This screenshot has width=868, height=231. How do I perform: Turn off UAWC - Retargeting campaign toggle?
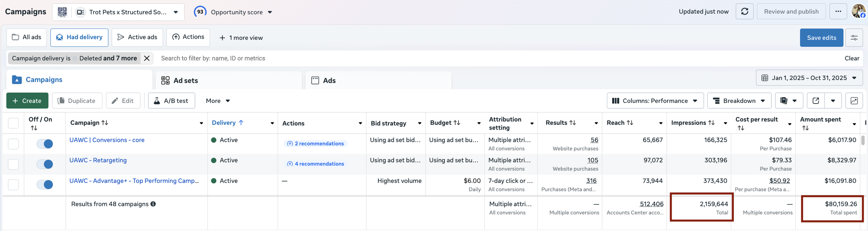45,164
